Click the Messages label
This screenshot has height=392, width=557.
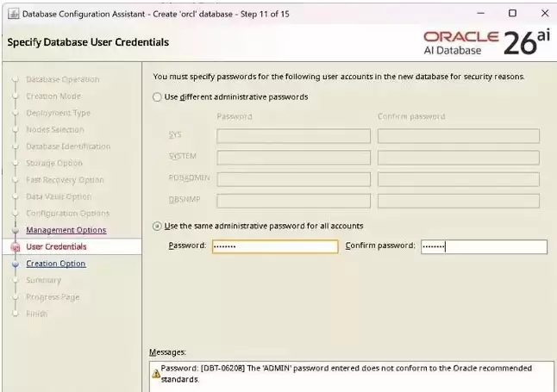[x=167, y=352]
